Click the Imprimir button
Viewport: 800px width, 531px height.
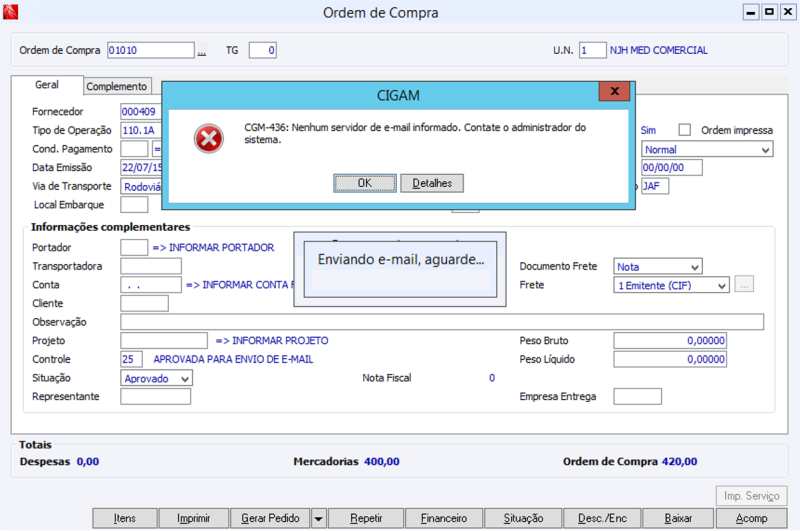[x=193, y=519]
